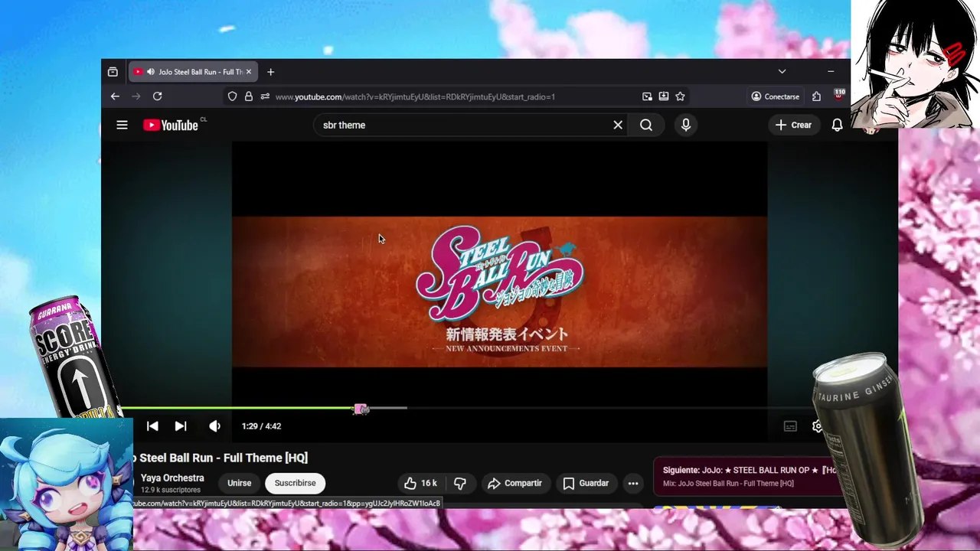The height and width of the screenshot is (551, 980).
Task: Mute the video with the speaker icon
Action: [215, 426]
